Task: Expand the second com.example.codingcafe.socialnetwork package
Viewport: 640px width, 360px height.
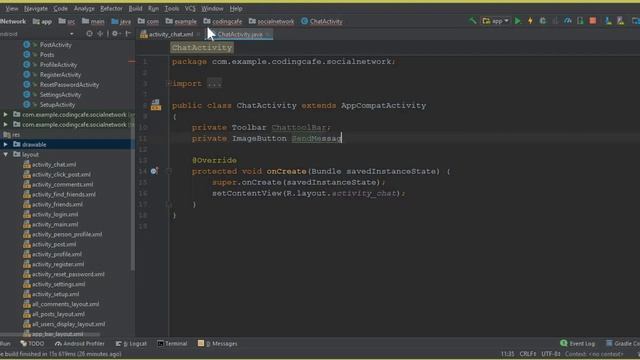Action: coord(5,124)
